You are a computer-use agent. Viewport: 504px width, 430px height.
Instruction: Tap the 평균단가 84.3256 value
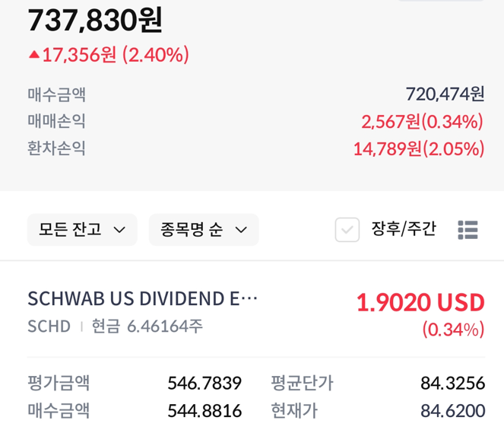(452, 383)
